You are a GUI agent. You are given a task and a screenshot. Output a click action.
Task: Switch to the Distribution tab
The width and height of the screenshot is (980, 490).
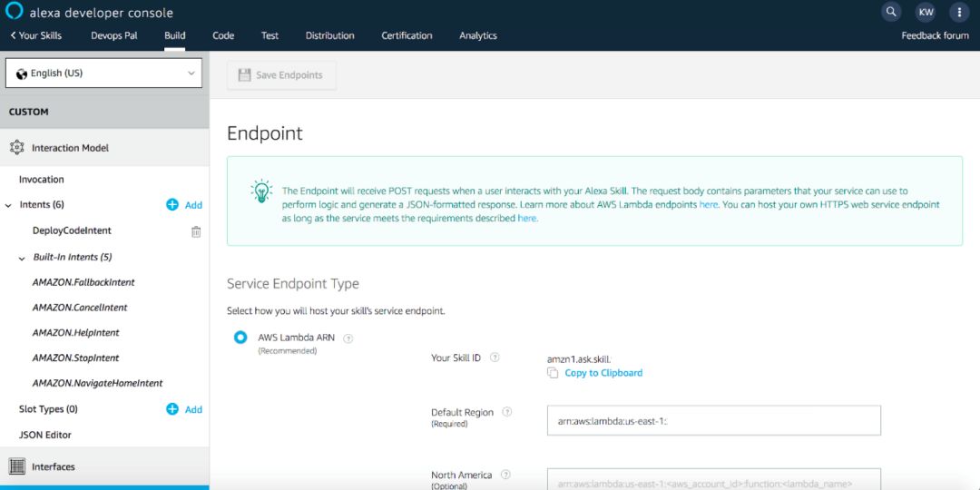(330, 35)
